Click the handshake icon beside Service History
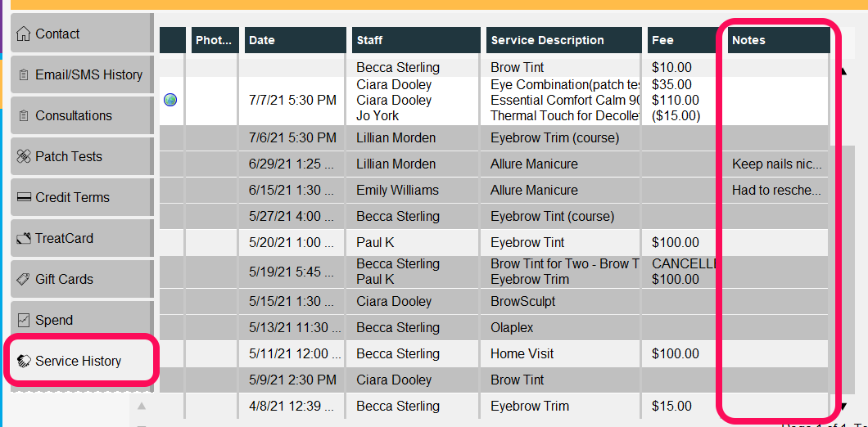The height and width of the screenshot is (427, 868). pos(24,362)
